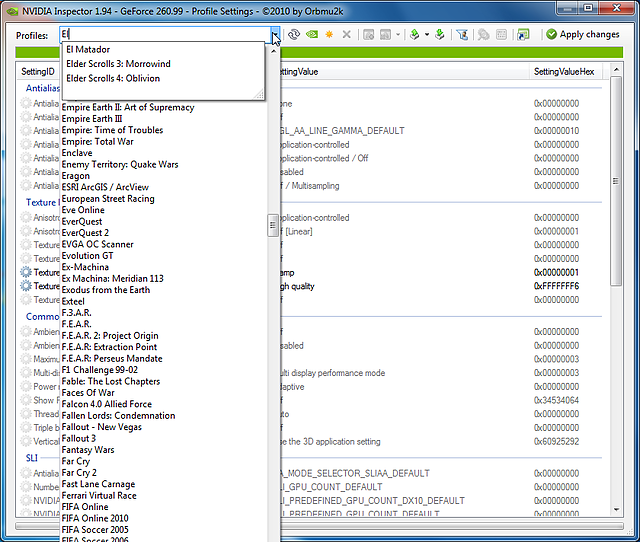The height and width of the screenshot is (542, 640).
Task: Click the export profile icon (green up arrow)
Action: (x=415, y=35)
